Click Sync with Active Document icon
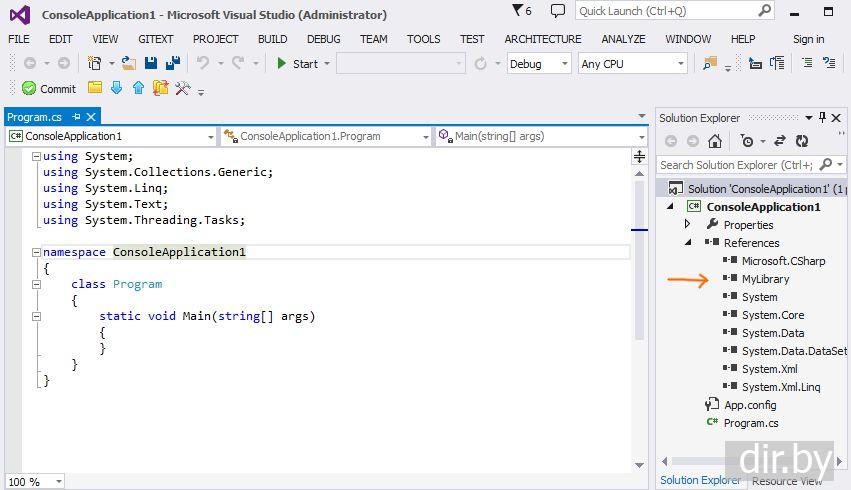The width and height of the screenshot is (851, 490). pos(779,141)
